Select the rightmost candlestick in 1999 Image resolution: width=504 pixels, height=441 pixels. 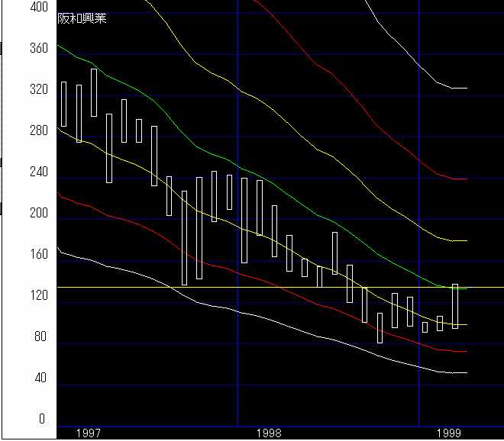(x=455, y=306)
